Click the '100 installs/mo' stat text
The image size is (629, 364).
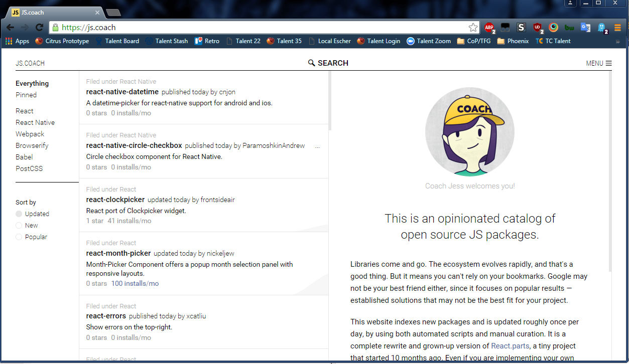(x=135, y=283)
